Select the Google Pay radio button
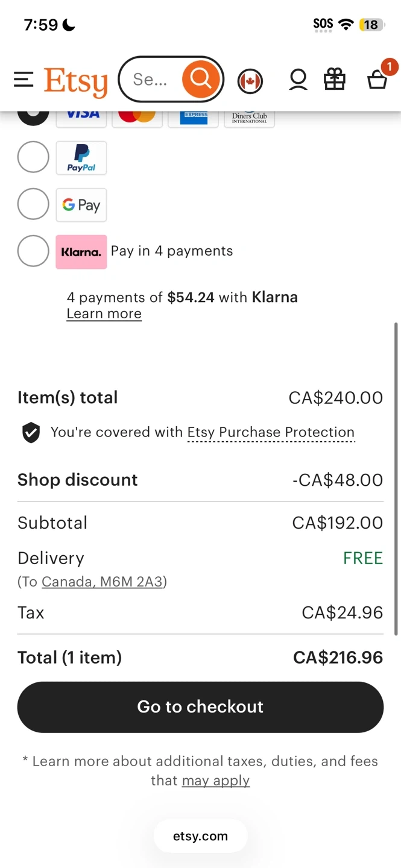This screenshot has width=401, height=868. point(33,204)
